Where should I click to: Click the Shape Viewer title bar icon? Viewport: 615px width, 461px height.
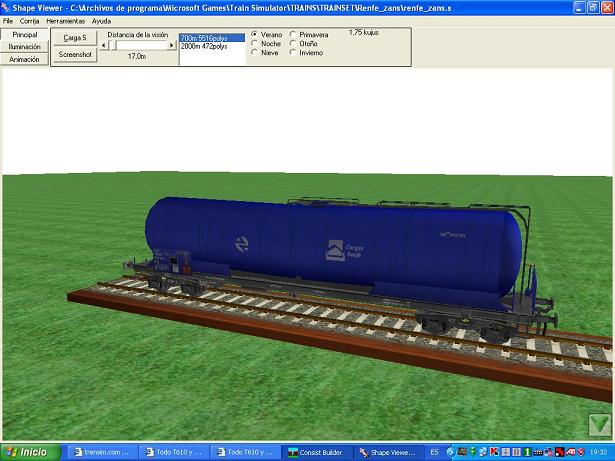(6, 7)
